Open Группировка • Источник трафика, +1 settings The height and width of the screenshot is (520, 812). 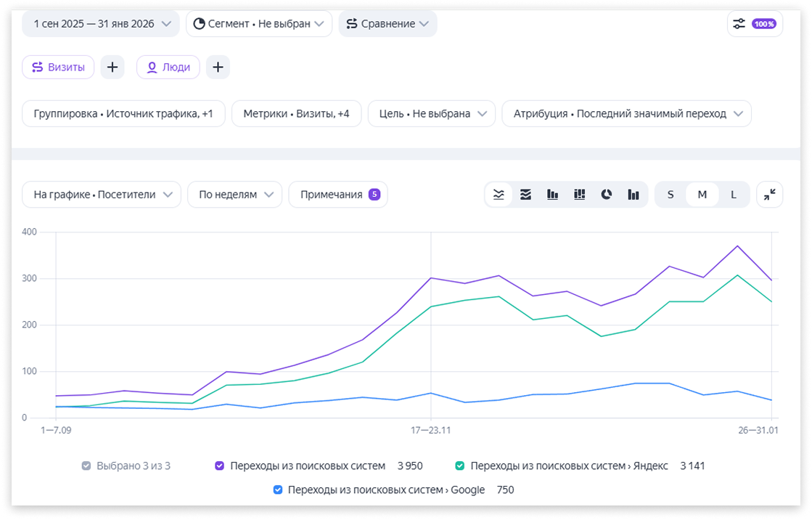[123, 113]
